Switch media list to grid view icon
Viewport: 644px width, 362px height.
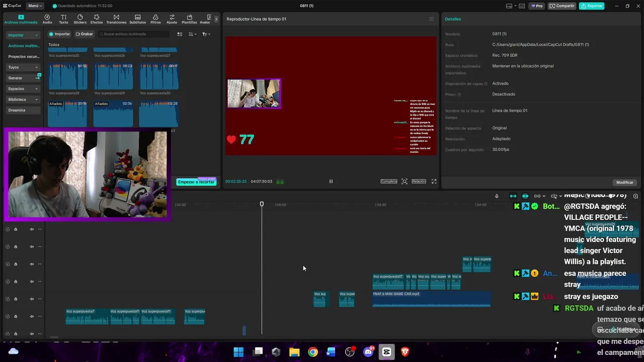click(x=180, y=34)
